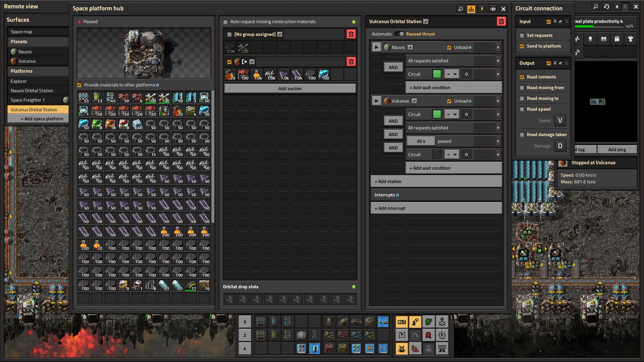
Task: Open Nauvis Orbital Station platform
Action: (x=38, y=90)
